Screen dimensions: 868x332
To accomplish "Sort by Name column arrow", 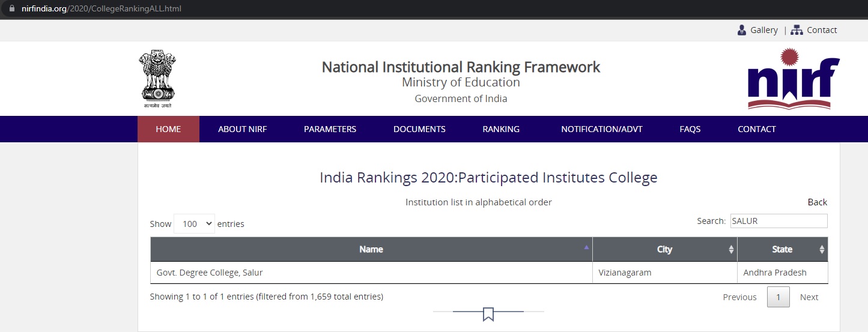I will (x=586, y=247).
